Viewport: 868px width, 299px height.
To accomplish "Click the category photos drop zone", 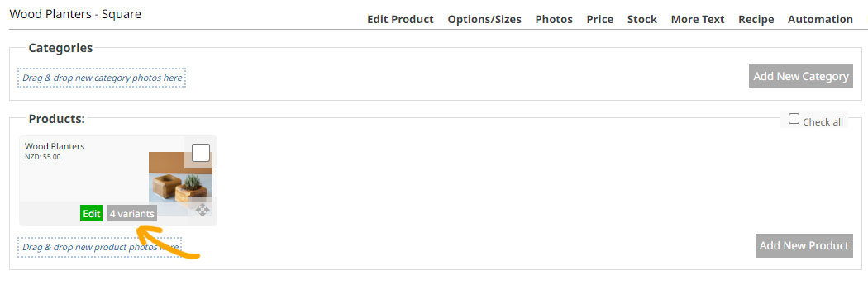I will tap(102, 78).
